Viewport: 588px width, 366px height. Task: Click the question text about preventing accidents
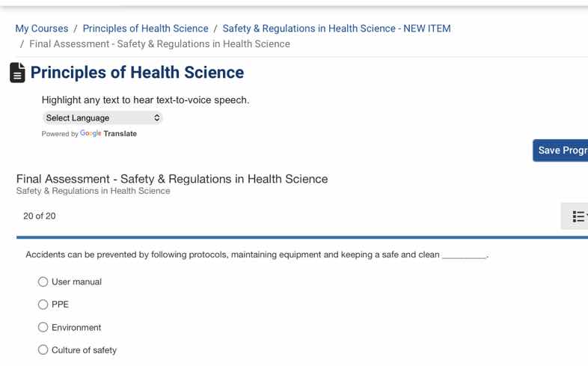coord(232,255)
